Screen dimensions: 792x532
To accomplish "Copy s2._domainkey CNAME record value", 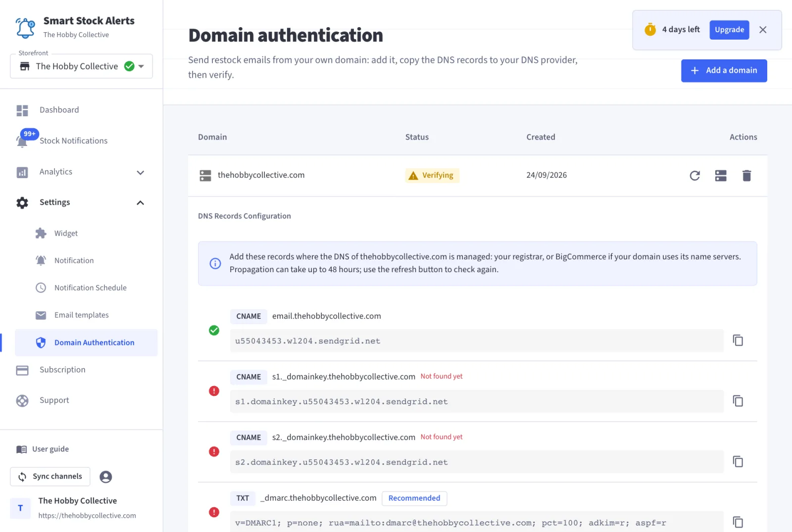I will point(738,462).
